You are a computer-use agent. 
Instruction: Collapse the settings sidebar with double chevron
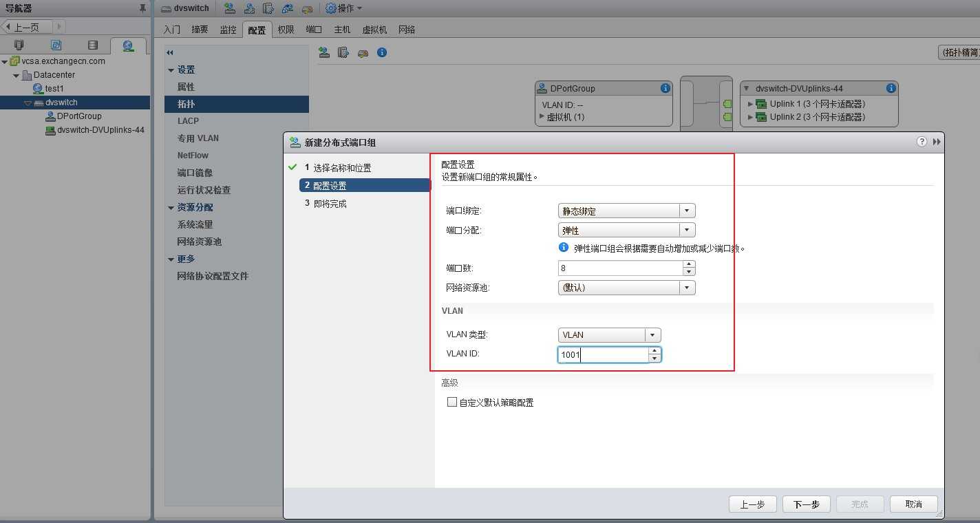(170, 52)
